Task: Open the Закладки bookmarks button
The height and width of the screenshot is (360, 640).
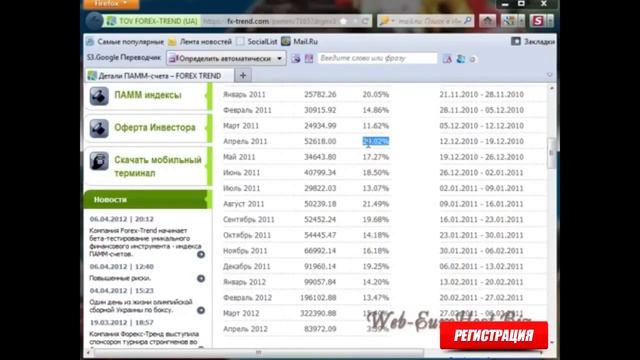Action: (x=533, y=42)
